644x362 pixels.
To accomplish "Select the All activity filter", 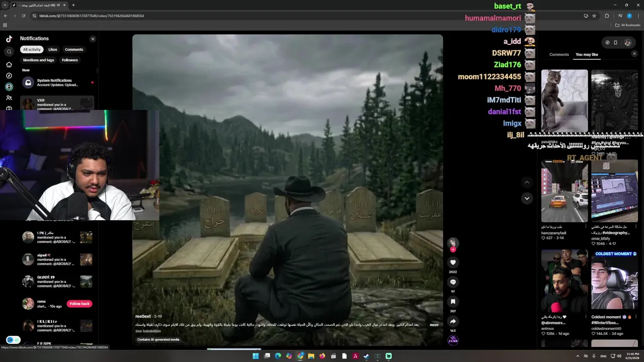I will pos(32,49).
